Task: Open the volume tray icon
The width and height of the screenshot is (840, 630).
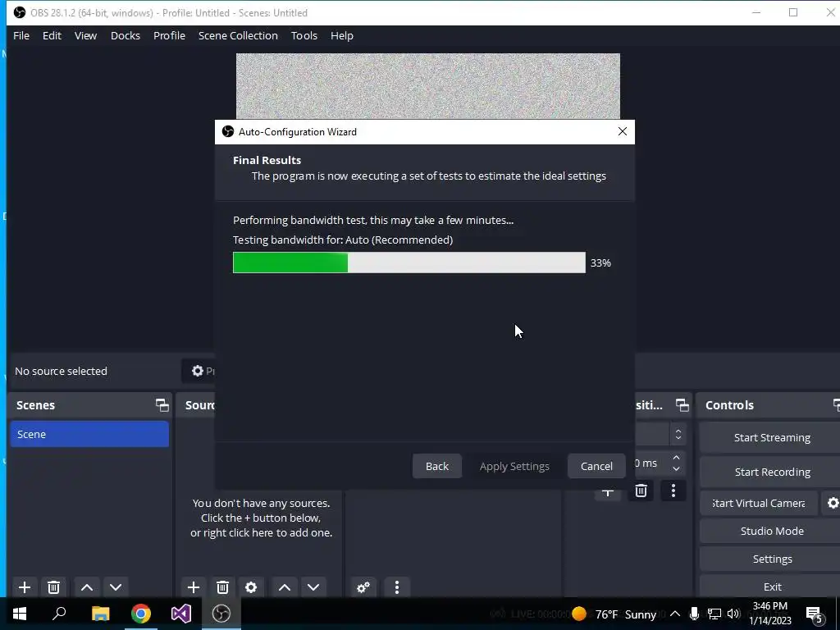Action: pos(733,614)
